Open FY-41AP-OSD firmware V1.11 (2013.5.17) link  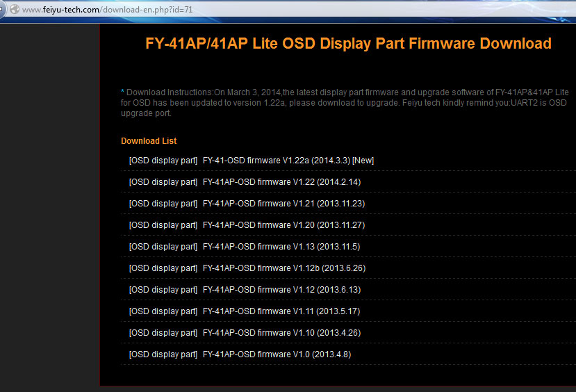tap(281, 311)
